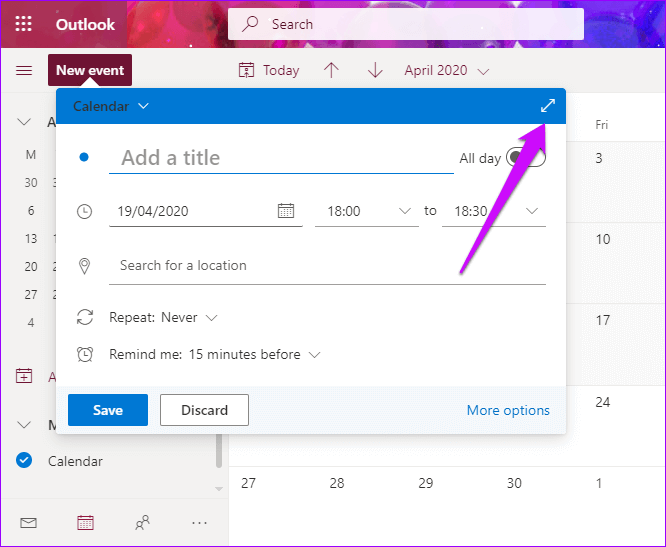
Task: Open the Repeat: Never dropdown
Action: 163,317
